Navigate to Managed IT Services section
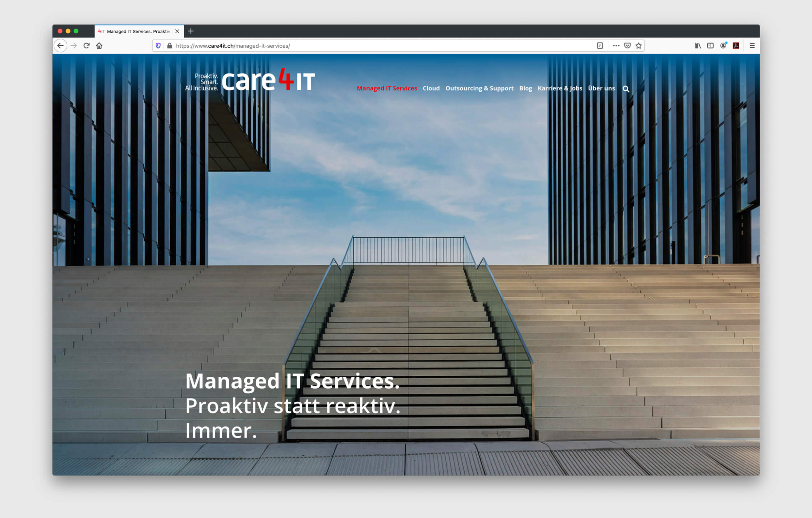The height and width of the screenshot is (518, 812). point(386,87)
